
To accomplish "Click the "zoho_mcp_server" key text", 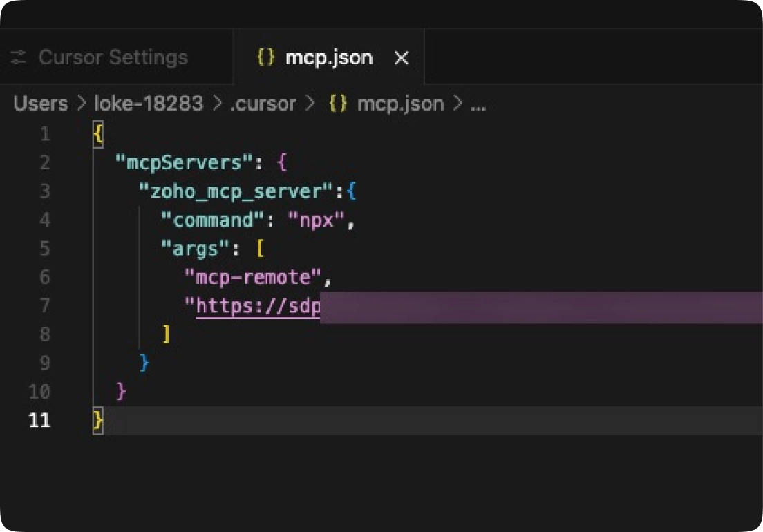I will click(x=236, y=191).
